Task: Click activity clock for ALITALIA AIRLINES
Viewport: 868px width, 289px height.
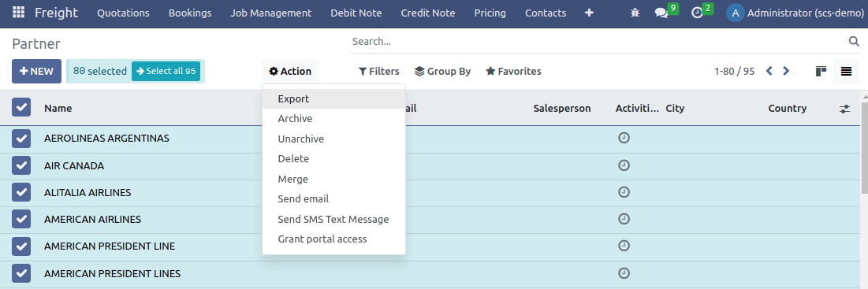Action: tap(624, 191)
